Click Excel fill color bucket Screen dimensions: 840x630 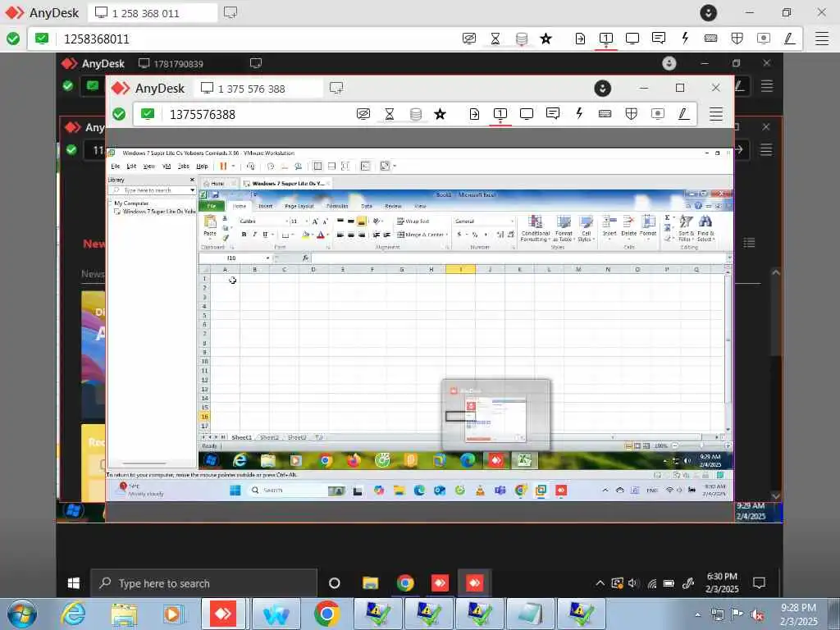305,235
